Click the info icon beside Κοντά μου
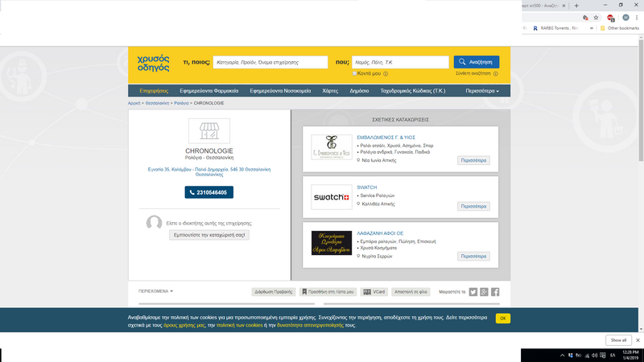 (386, 74)
